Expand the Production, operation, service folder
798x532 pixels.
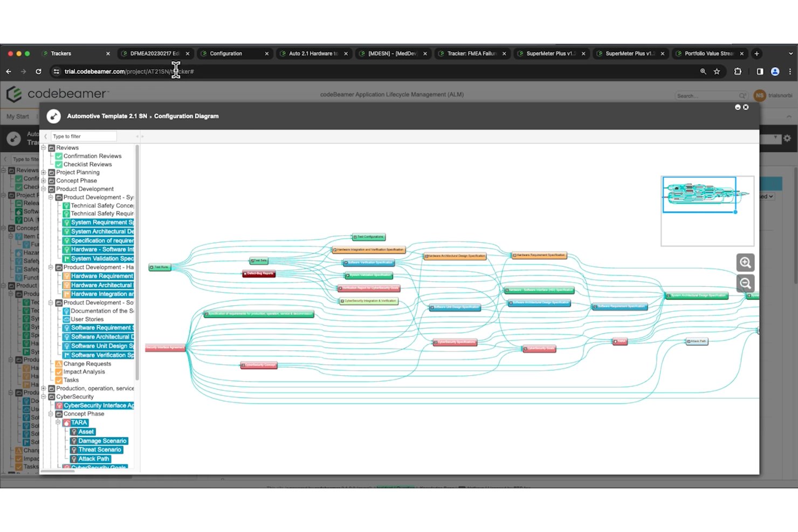click(44, 388)
